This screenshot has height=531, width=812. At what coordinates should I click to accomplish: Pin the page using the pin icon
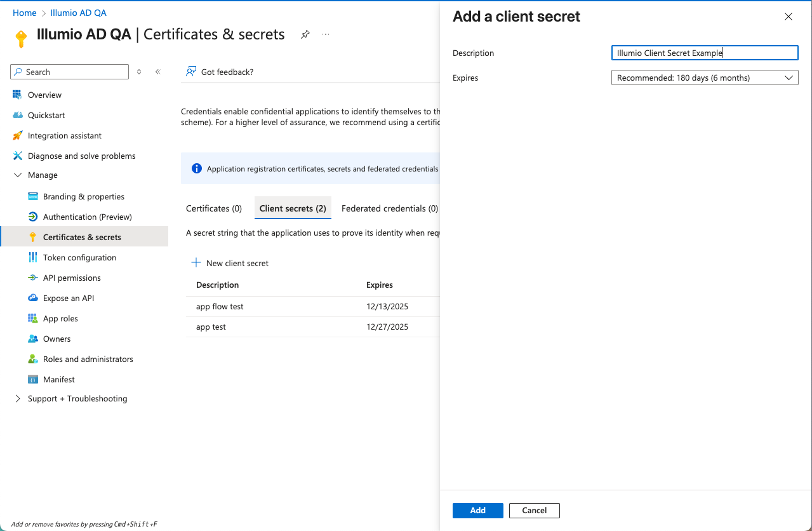[x=305, y=34]
